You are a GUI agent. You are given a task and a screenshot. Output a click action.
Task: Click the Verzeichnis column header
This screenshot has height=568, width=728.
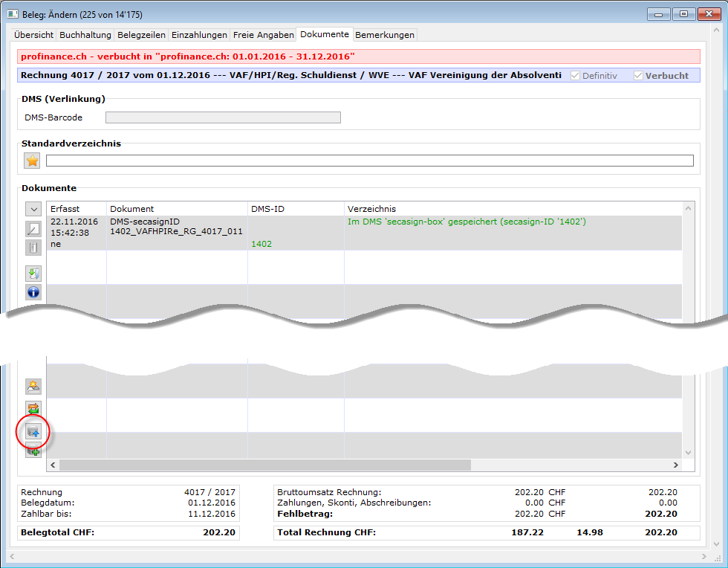point(371,209)
